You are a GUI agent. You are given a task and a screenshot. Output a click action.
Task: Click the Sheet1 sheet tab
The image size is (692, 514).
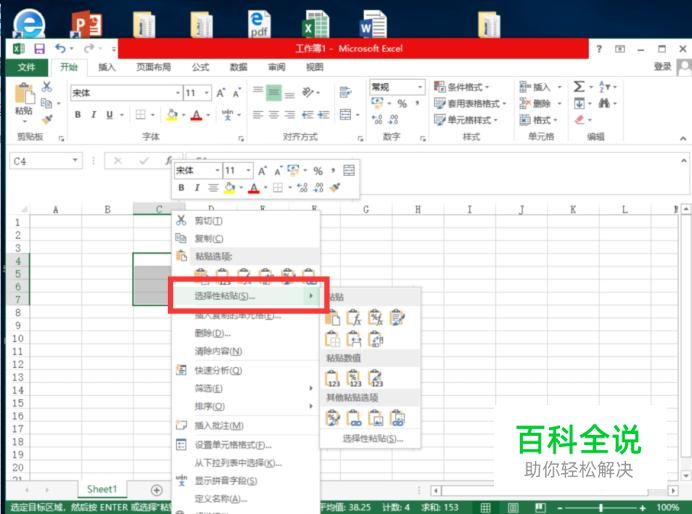click(x=102, y=489)
